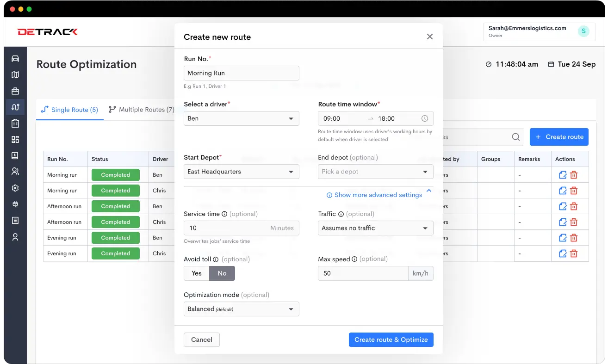Delete the Evening run route for Ben
The width and height of the screenshot is (608, 364).
(574, 238)
